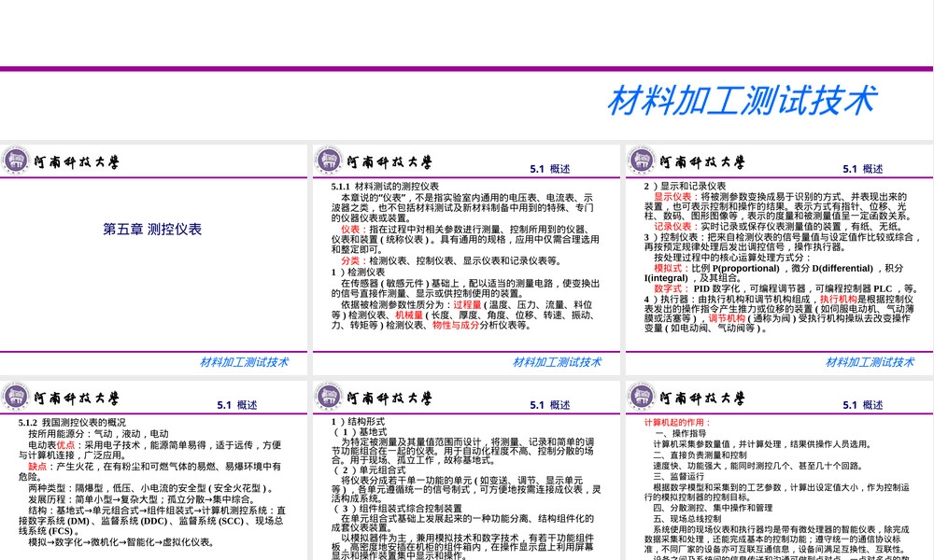Click the red word 优点

click(x=65, y=444)
